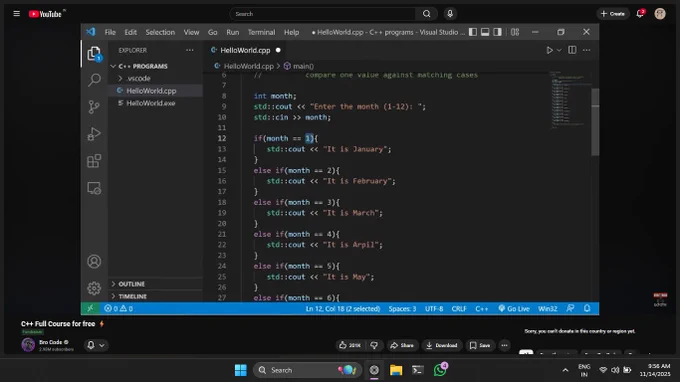Open the Selection menu
Image resolution: width=680 pixels, height=382 pixels.
tap(160, 32)
